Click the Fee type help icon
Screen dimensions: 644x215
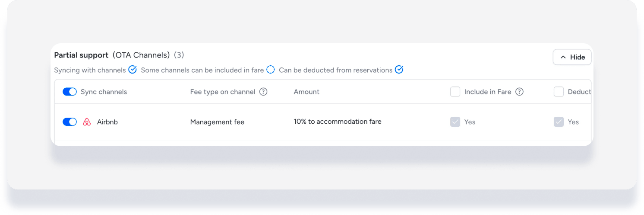pos(263,92)
